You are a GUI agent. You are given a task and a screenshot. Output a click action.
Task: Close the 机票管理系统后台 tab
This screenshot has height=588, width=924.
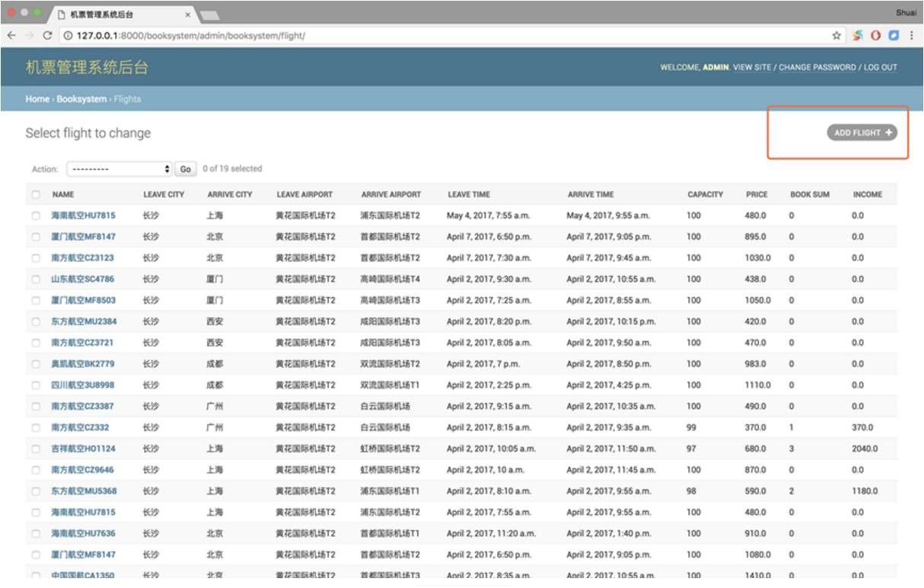pos(188,14)
